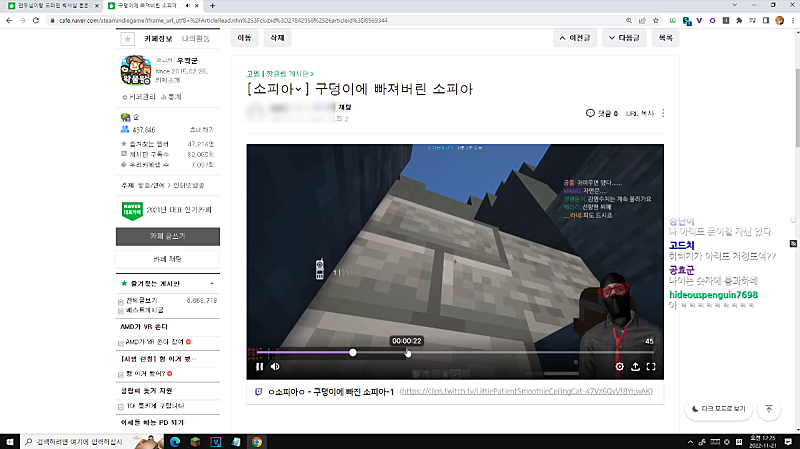Show hidden system tray icons
The height and width of the screenshot is (449, 800).
pos(690,442)
